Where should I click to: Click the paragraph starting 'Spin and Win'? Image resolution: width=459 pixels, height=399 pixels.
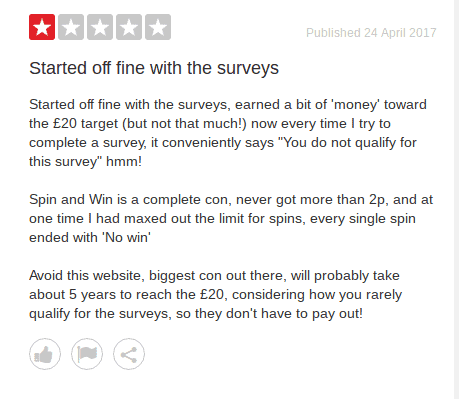231,219
